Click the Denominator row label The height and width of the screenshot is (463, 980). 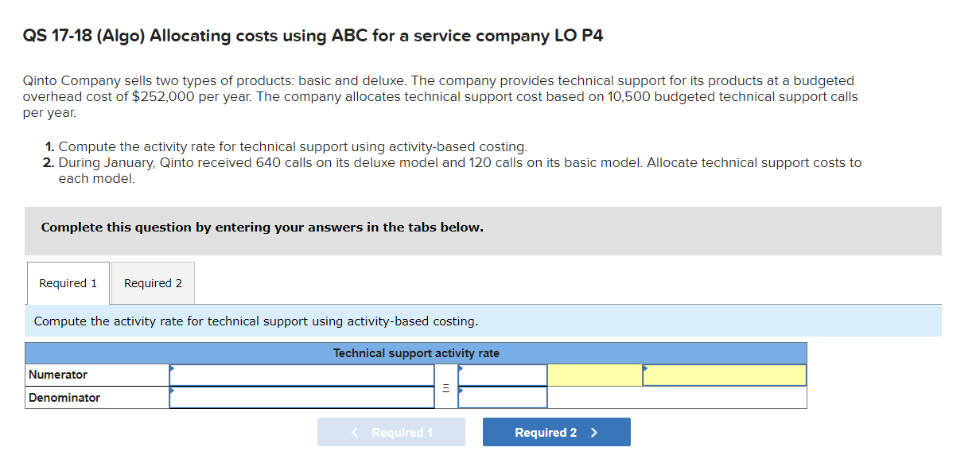click(63, 396)
